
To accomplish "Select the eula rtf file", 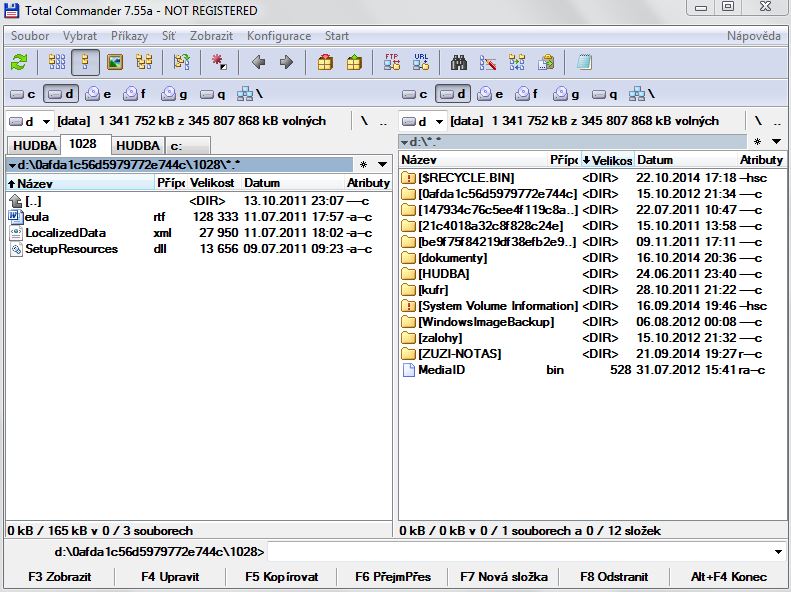I will pyautogui.click(x=199, y=217).
